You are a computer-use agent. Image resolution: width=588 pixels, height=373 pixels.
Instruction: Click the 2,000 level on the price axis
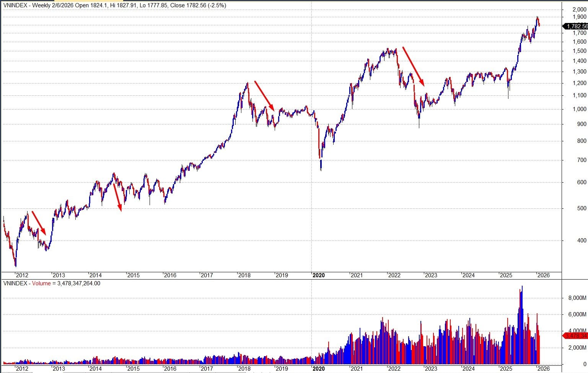click(579, 9)
